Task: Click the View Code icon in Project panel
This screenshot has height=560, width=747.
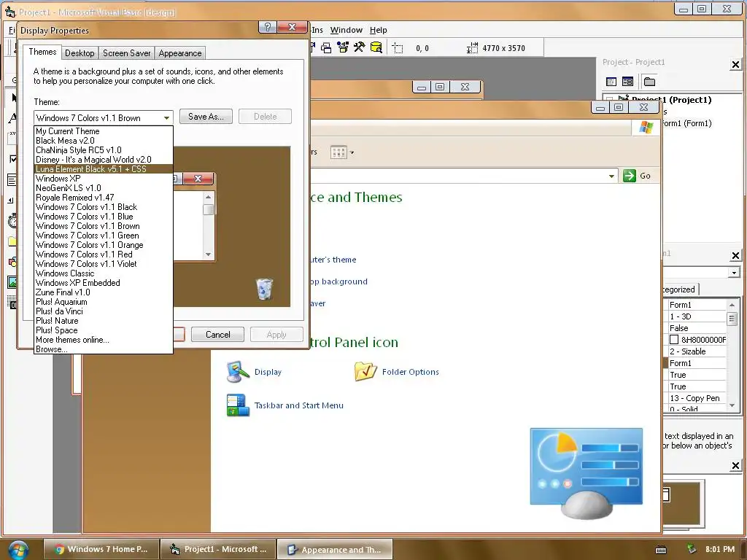Action: pos(611,82)
